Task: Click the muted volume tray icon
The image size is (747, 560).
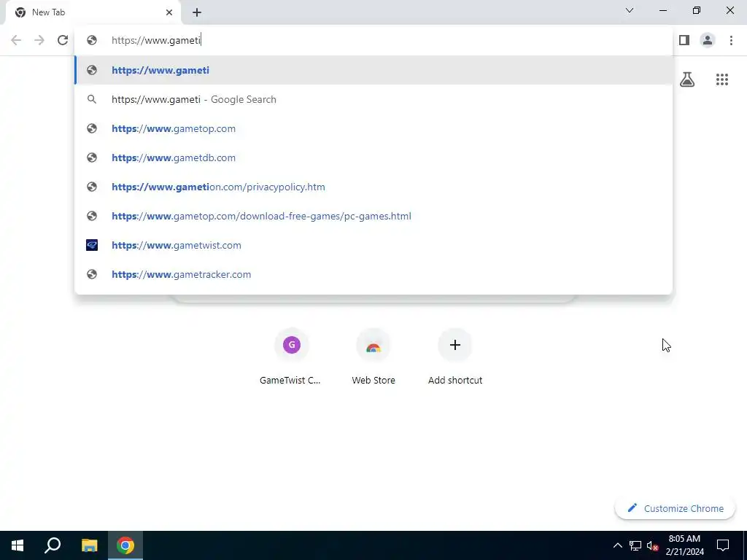Action: pos(652,545)
